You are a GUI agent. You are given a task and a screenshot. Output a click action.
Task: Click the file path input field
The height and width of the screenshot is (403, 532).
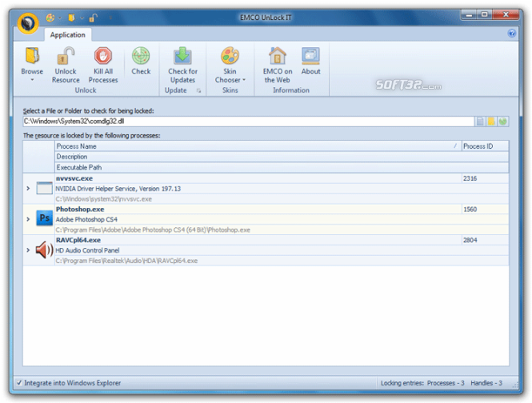(x=248, y=122)
